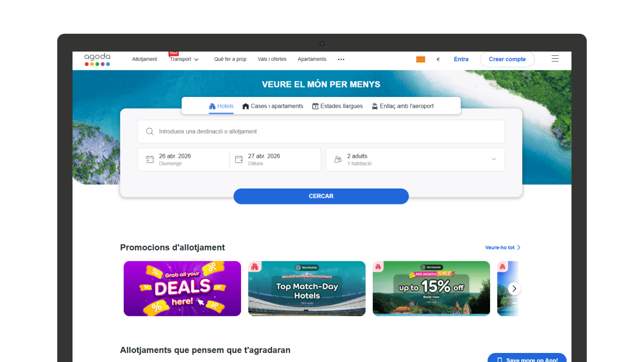Click the Agoda logo
Screen dimensions: 644x362
(97, 59)
